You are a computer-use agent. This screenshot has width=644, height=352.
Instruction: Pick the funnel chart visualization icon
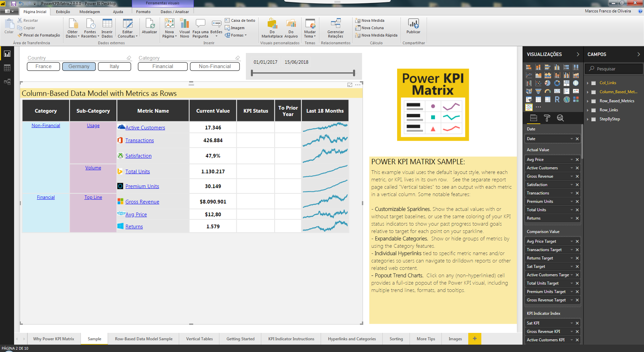click(x=538, y=91)
